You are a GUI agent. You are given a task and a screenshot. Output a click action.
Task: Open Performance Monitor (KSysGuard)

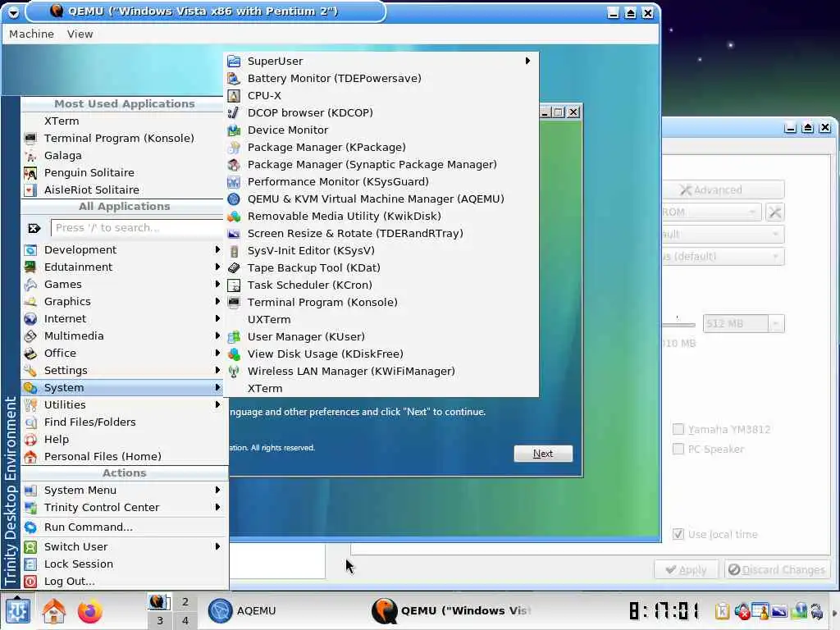tap(381, 181)
